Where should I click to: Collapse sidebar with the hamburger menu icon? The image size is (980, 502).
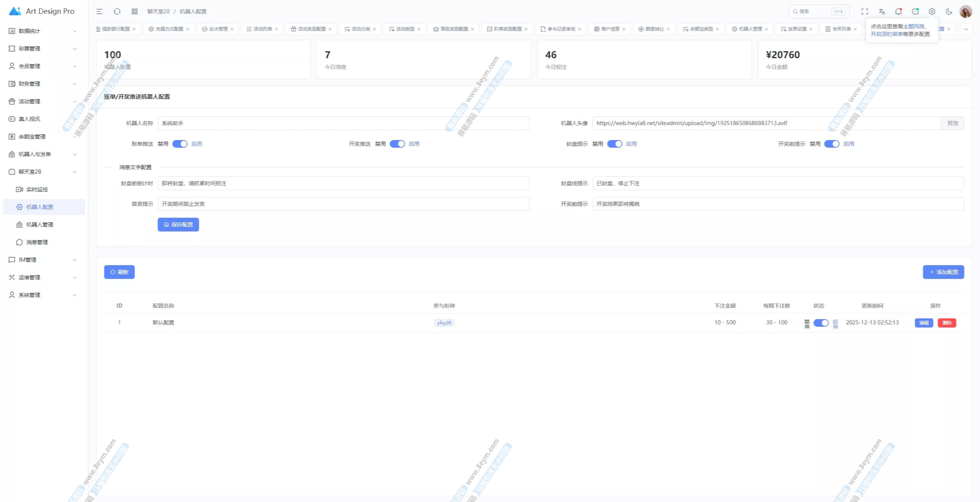point(100,11)
